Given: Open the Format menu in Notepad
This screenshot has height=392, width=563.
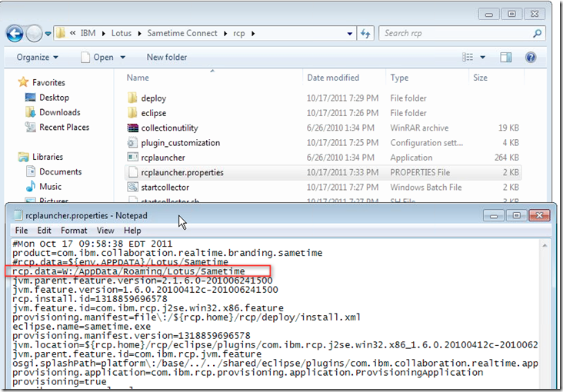Looking at the screenshot, I should tap(74, 231).
